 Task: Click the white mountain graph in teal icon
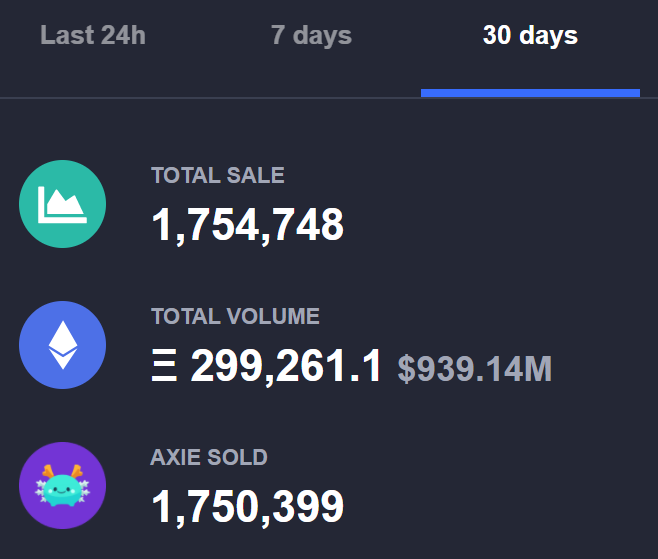62,206
